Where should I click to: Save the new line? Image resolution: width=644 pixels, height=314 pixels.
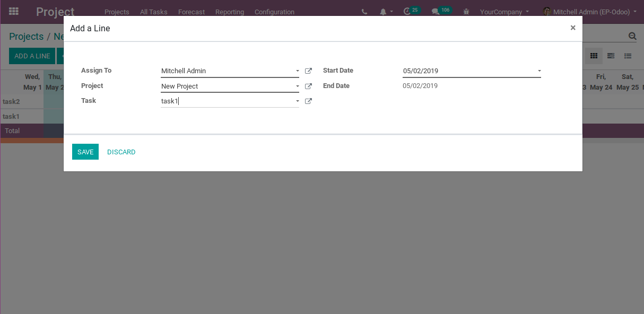pos(85,152)
